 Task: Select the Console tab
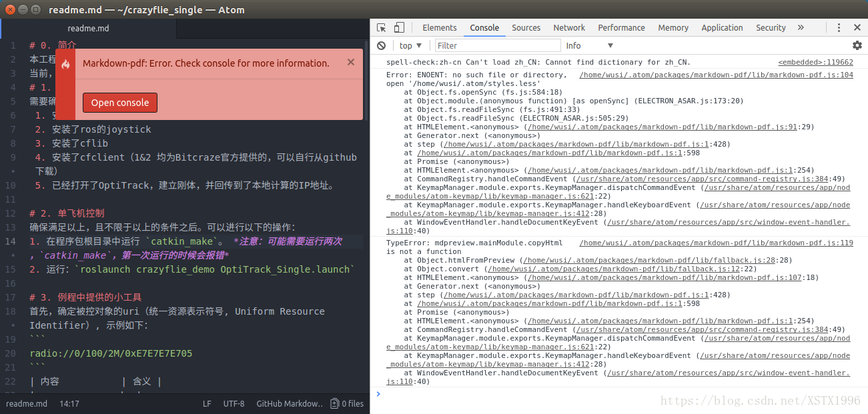click(x=484, y=27)
